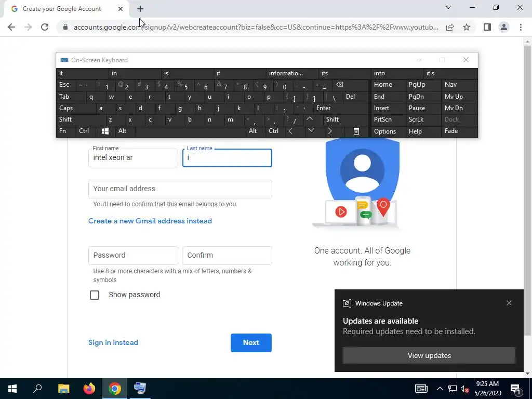Dismiss the Windows Update notification
This screenshot has height=399, width=532.
coord(509,303)
